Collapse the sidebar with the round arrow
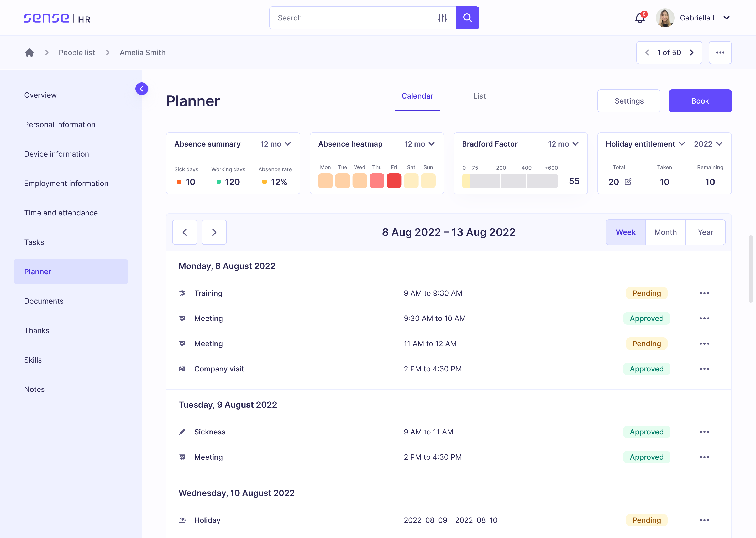 coord(142,89)
